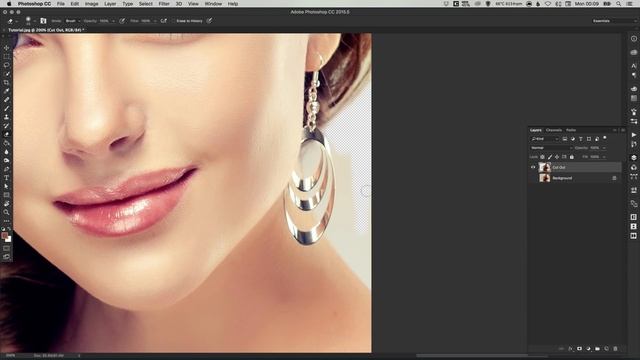640x360 pixels.
Task: Open the Image menu
Action: click(x=91, y=4)
